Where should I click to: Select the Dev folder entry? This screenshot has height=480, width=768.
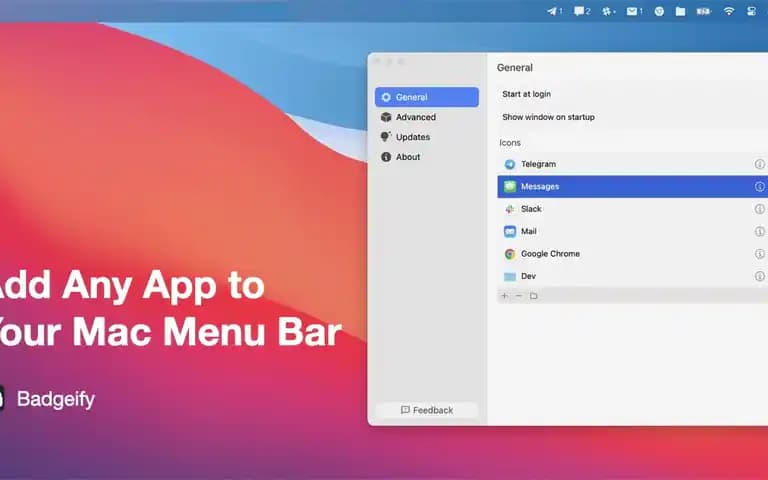pyautogui.click(x=632, y=276)
